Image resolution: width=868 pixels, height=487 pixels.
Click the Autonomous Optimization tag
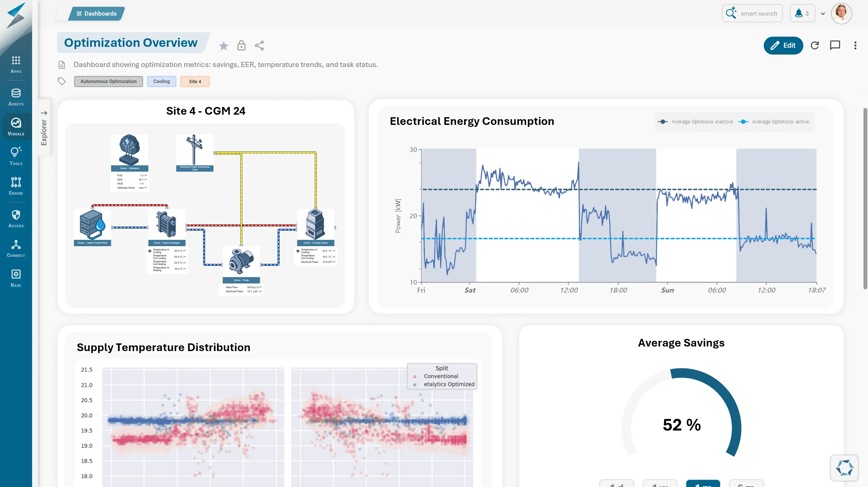click(x=109, y=81)
